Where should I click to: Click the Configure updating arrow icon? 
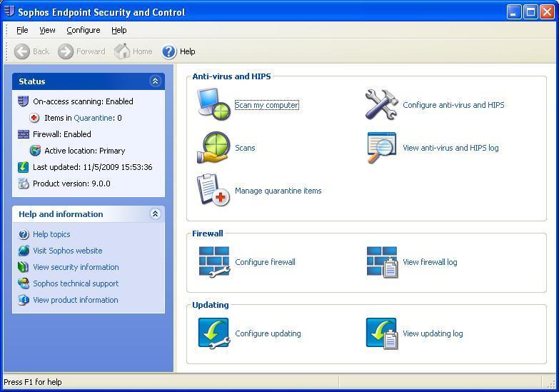[214, 333]
